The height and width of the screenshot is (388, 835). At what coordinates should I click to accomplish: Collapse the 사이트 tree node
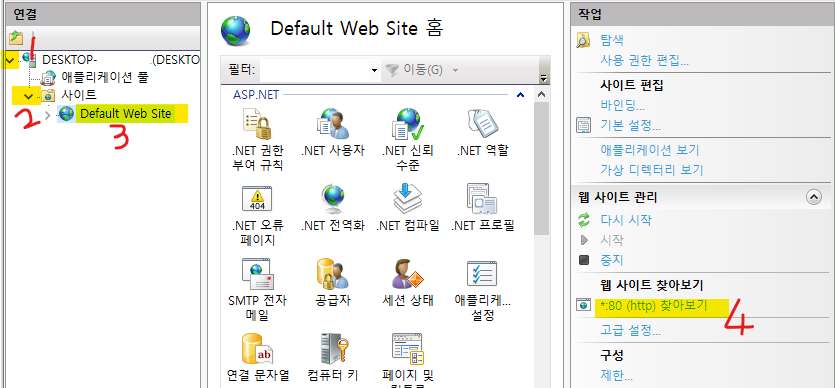(29, 96)
